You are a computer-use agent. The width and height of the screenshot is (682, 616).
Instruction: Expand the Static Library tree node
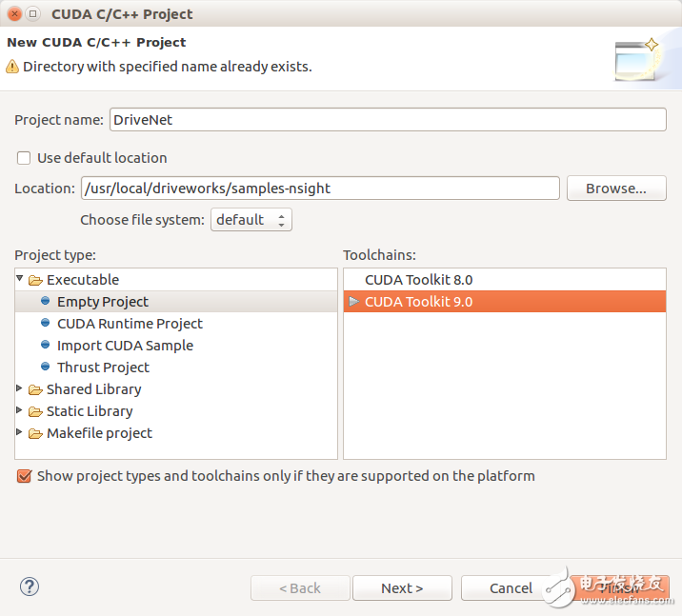pyautogui.click(x=19, y=410)
